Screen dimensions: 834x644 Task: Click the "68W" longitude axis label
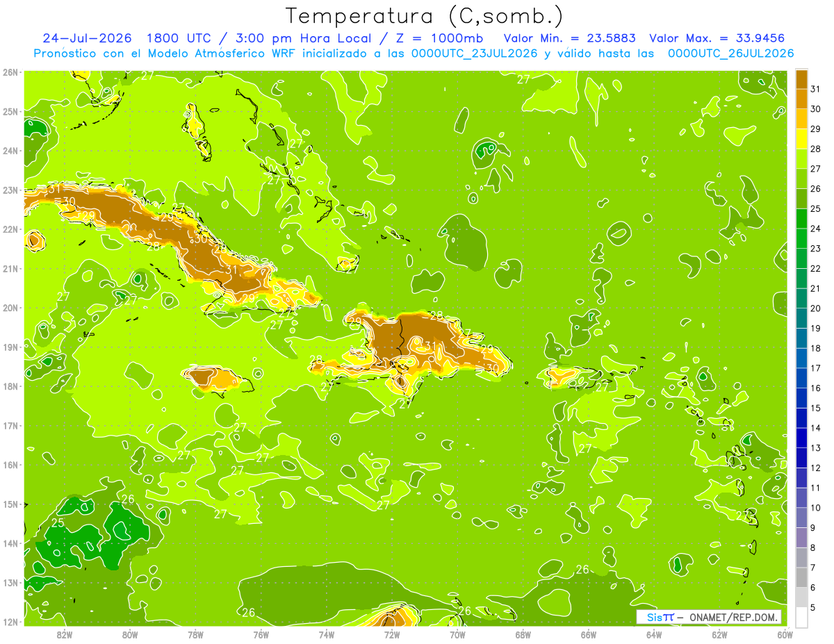[x=523, y=634]
